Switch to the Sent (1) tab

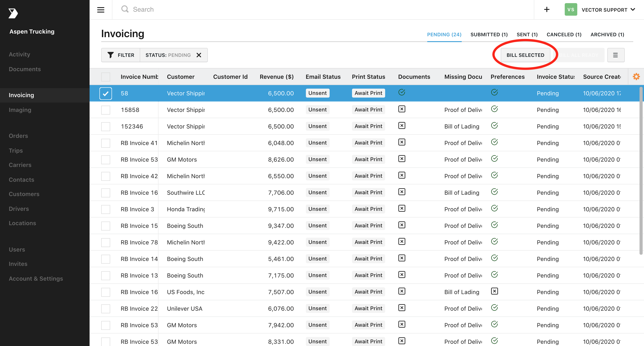point(527,34)
